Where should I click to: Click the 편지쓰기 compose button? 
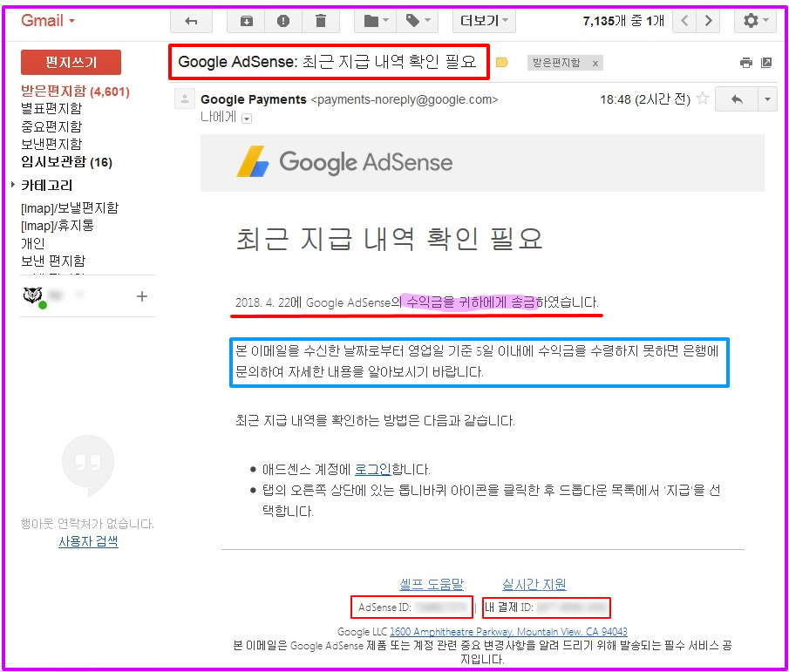pyautogui.click(x=71, y=62)
